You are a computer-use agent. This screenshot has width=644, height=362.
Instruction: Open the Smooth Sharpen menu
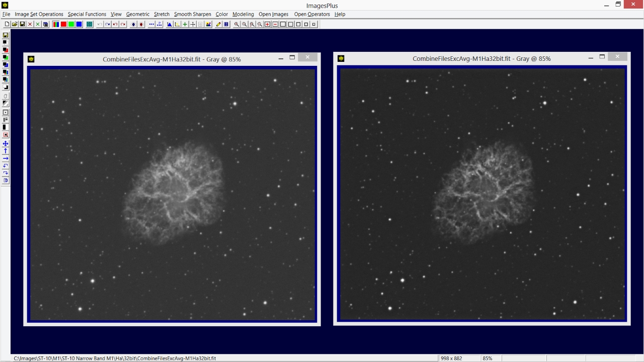coord(193,14)
